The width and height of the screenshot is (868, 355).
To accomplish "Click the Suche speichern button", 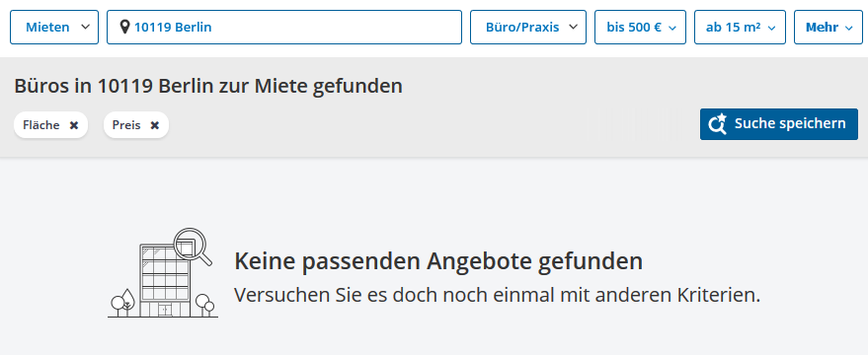I will 779,124.
